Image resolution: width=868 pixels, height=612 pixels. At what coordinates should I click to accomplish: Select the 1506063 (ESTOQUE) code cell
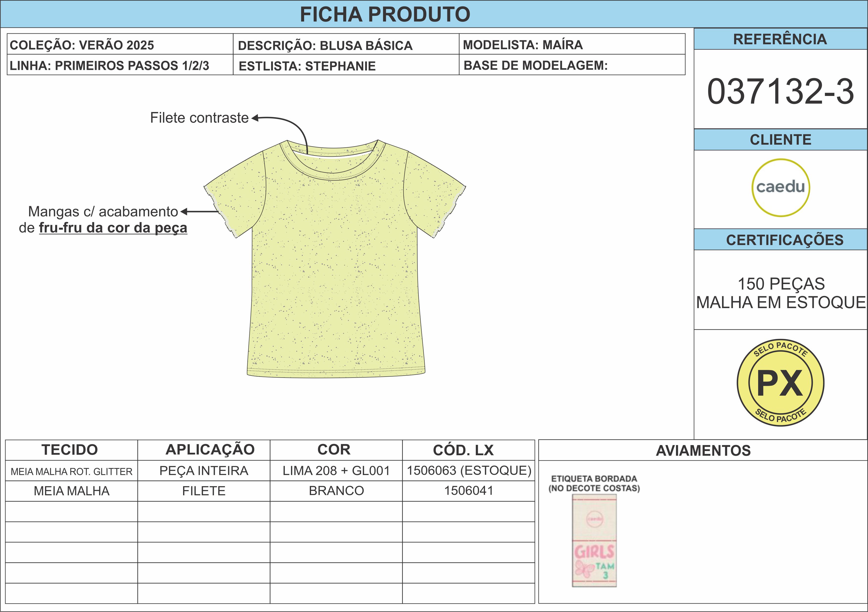pos(469,471)
